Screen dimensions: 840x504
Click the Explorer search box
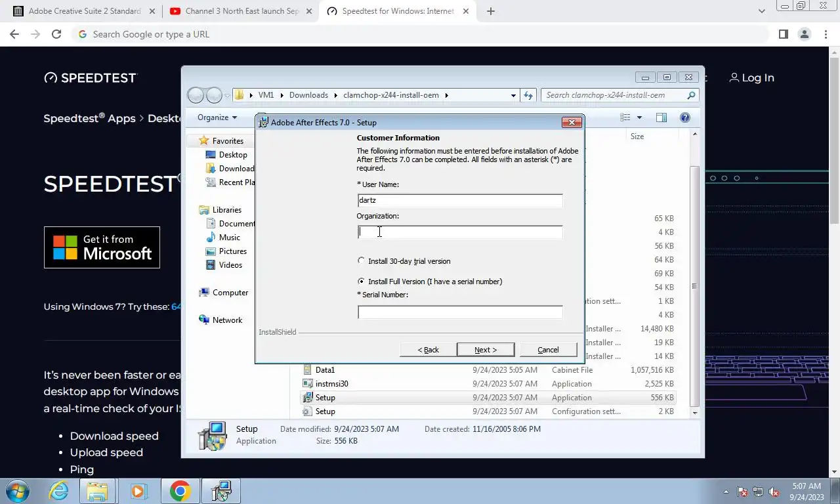tap(620, 95)
